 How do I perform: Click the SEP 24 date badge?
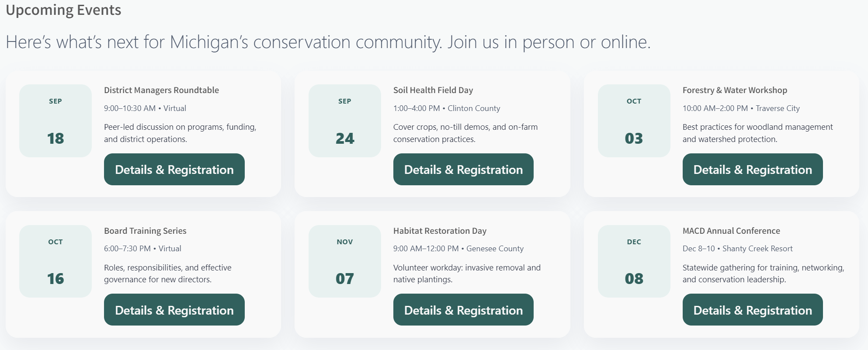point(345,121)
